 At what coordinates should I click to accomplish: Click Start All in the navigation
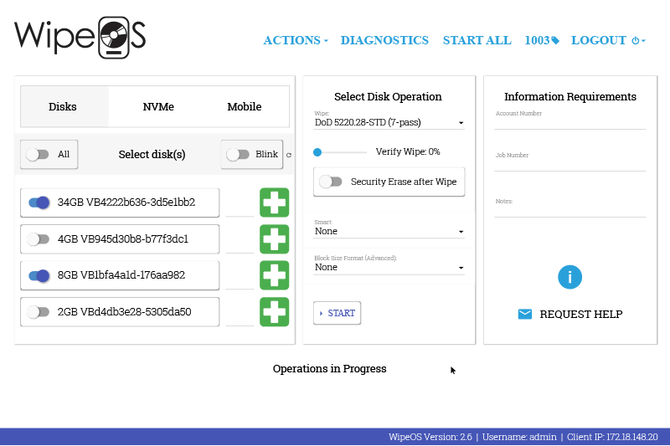(477, 41)
